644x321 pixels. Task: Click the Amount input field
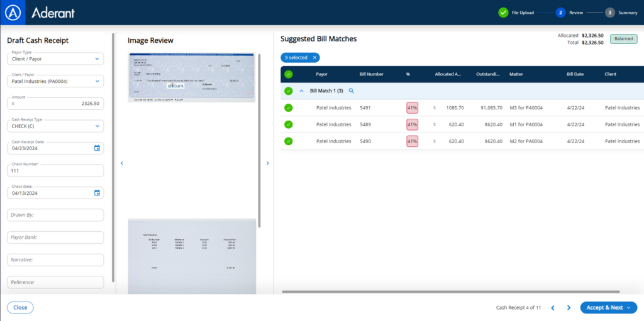click(55, 104)
